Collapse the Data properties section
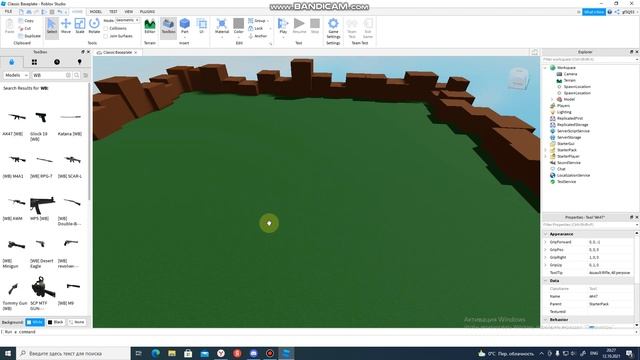Viewport: 640px width, 360px height. [546, 281]
